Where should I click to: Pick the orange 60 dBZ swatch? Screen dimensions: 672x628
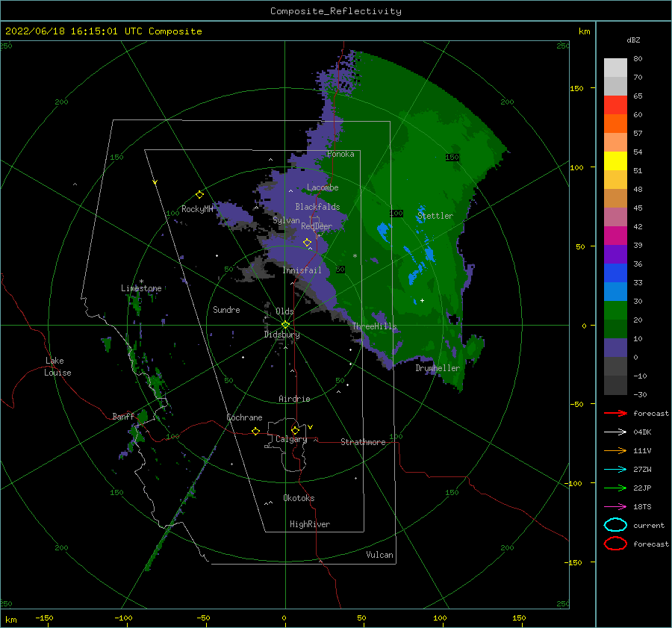tap(615, 123)
